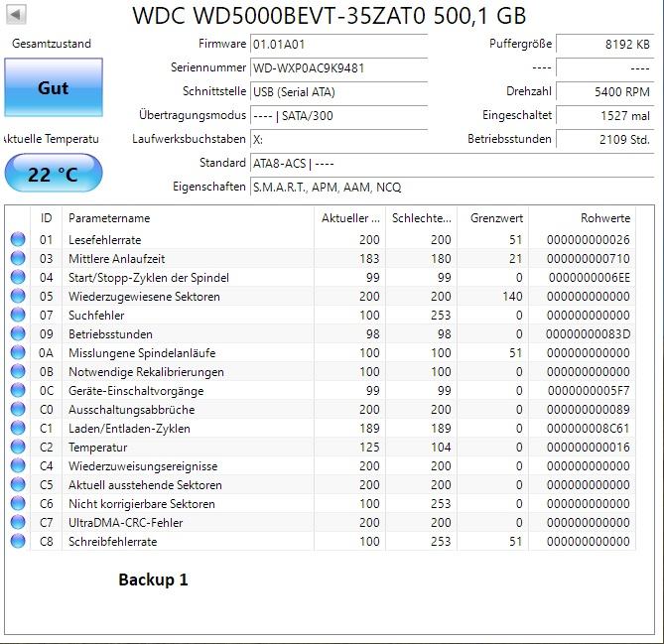Click status orb for UltraDMA-CRC-Fehler row
The image size is (664, 644).
(18, 522)
